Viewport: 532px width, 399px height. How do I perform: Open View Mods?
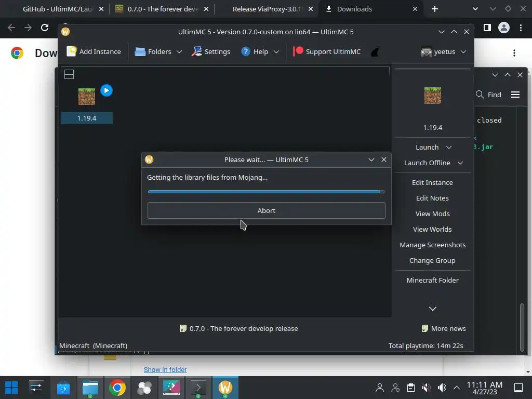pos(432,214)
